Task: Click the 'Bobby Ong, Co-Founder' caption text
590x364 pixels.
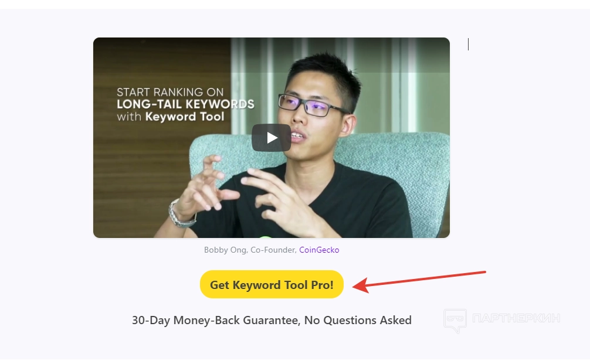Action: pyautogui.click(x=250, y=250)
